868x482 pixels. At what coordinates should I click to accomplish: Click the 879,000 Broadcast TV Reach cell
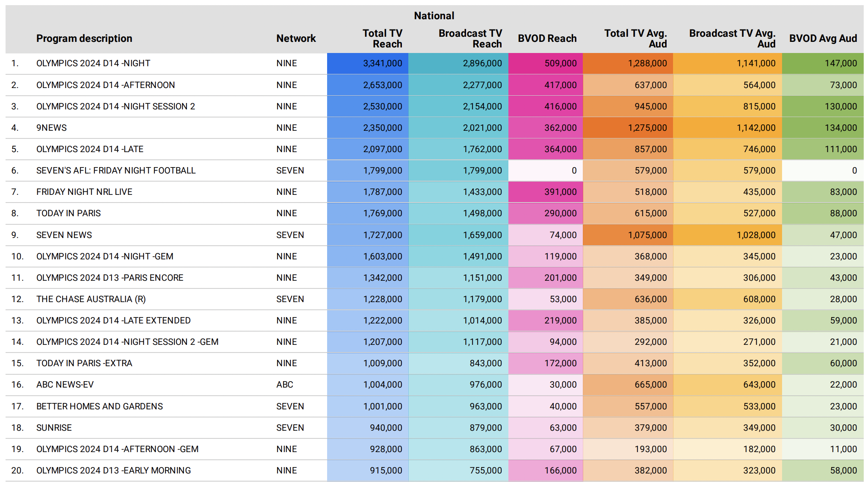(x=458, y=428)
